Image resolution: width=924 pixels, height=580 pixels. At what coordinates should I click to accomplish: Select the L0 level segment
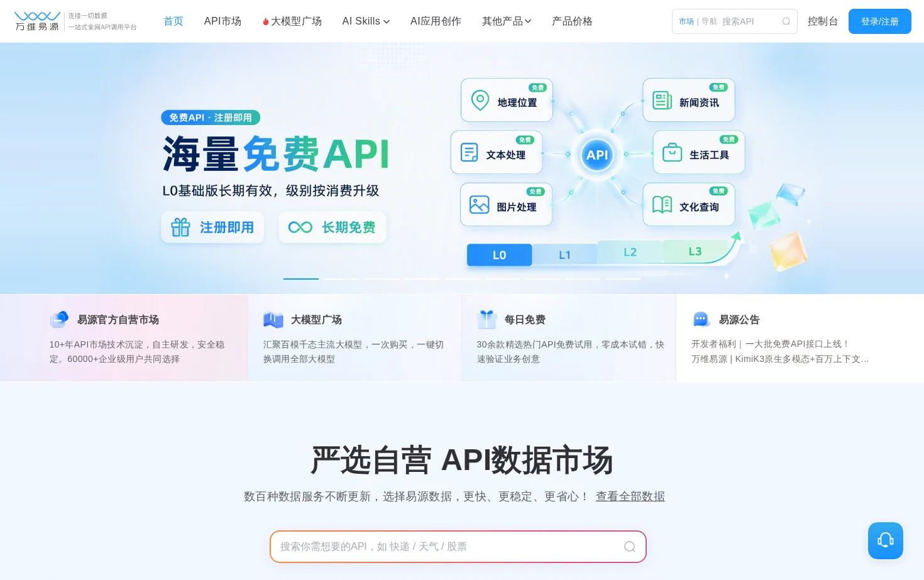[500, 255]
